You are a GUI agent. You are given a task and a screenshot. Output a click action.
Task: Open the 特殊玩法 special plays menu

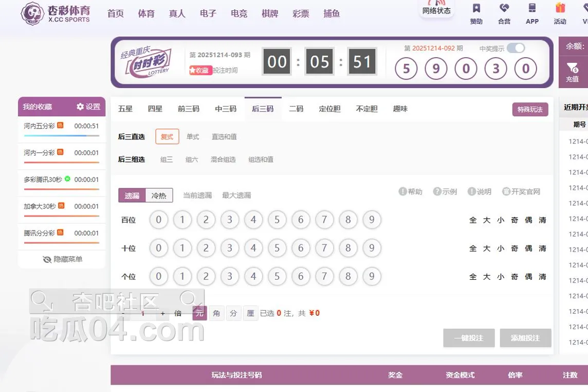[x=530, y=110]
